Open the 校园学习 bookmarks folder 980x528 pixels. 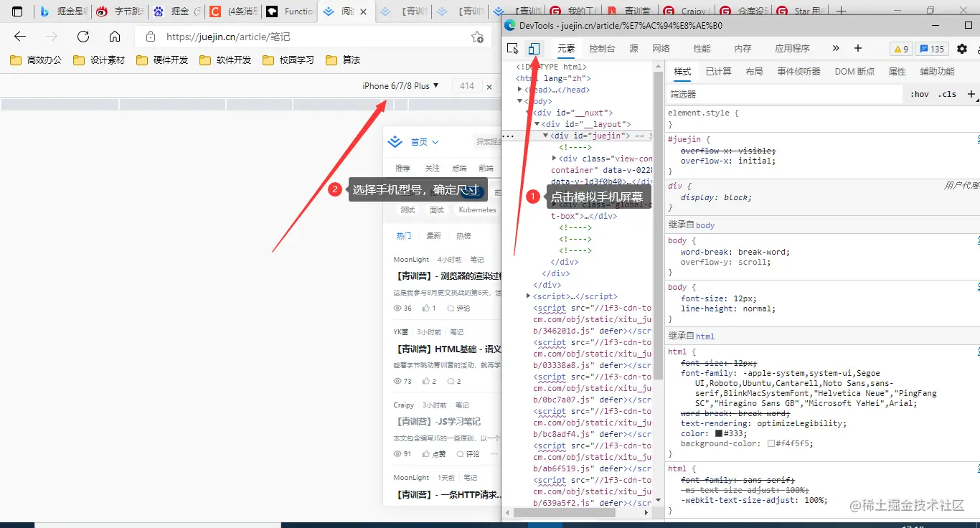288,60
